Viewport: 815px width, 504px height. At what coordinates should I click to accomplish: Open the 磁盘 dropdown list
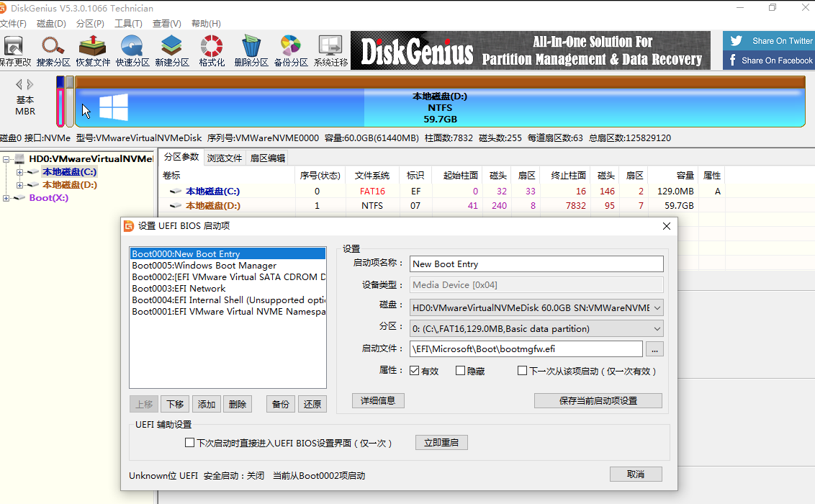pos(656,307)
